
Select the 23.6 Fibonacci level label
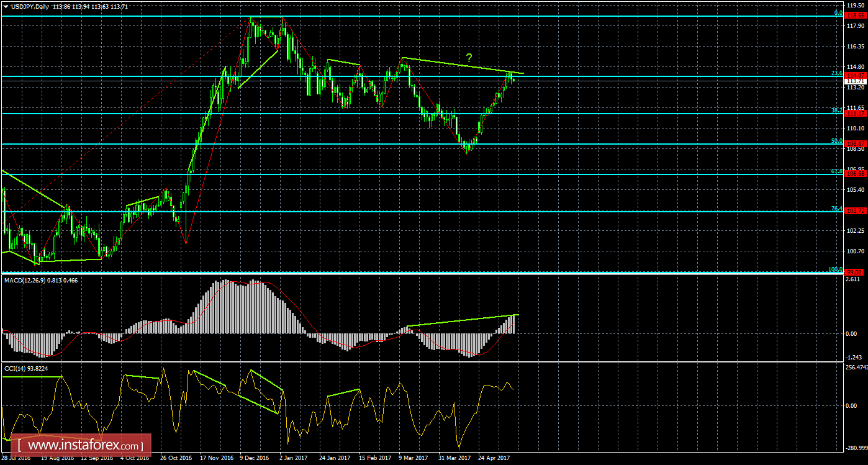click(x=836, y=73)
